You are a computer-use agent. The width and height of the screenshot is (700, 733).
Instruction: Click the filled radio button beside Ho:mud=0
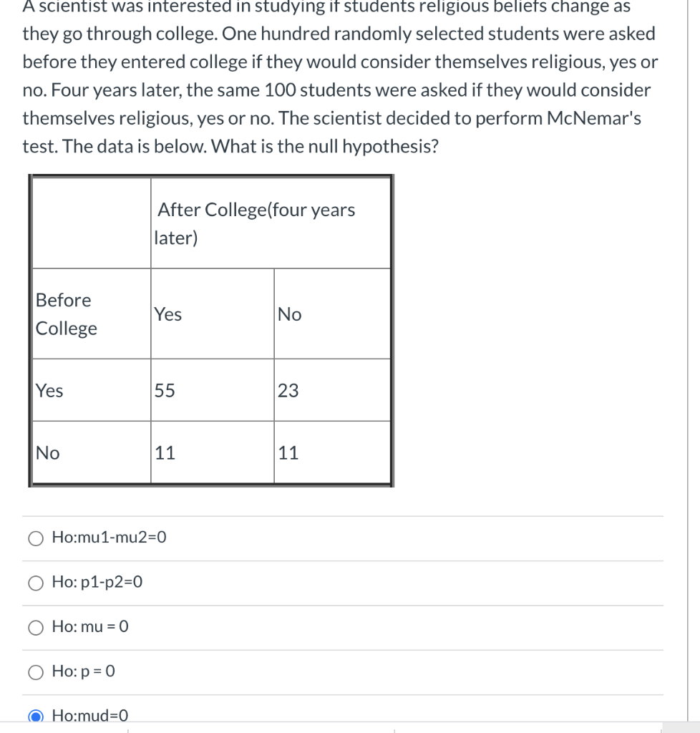point(35,715)
